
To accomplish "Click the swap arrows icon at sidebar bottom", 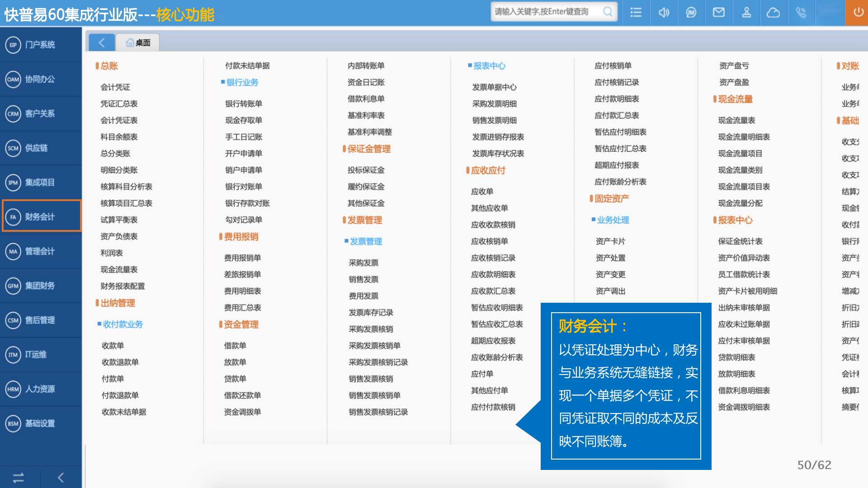I will (19, 478).
